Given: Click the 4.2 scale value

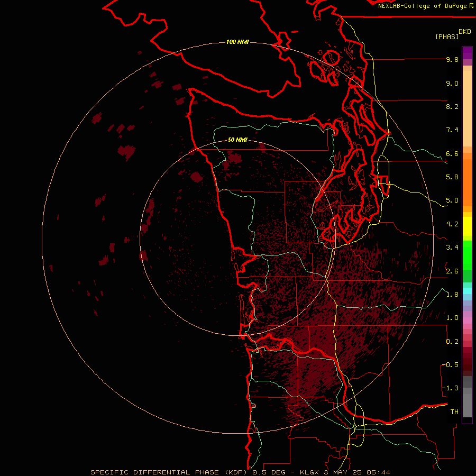Looking at the screenshot, I should (452, 224).
